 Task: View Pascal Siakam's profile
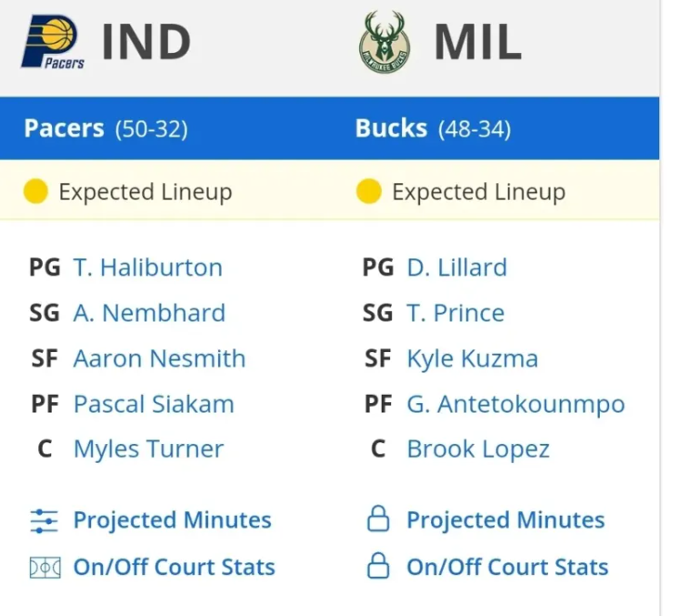click(x=154, y=404)
